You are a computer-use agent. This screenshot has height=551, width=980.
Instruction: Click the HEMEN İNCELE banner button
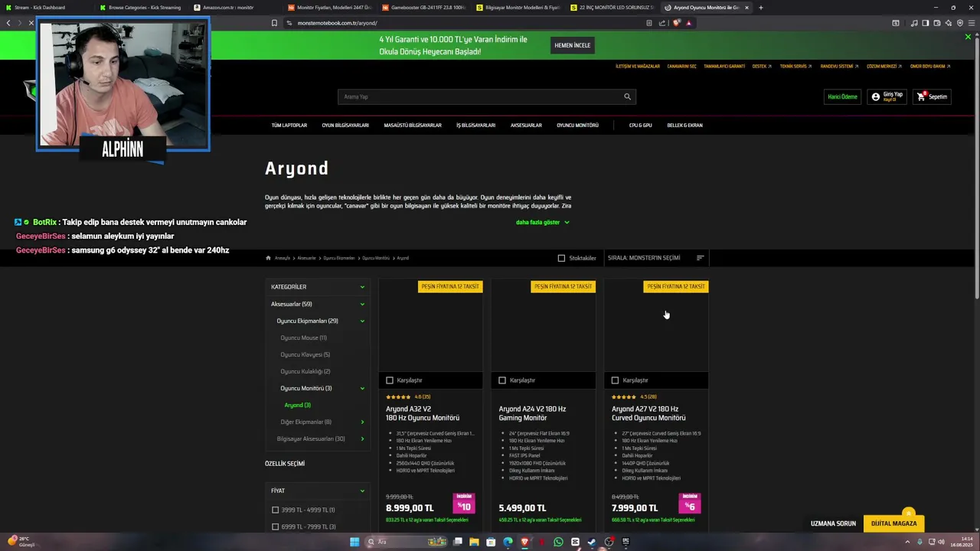coord(573,45)
